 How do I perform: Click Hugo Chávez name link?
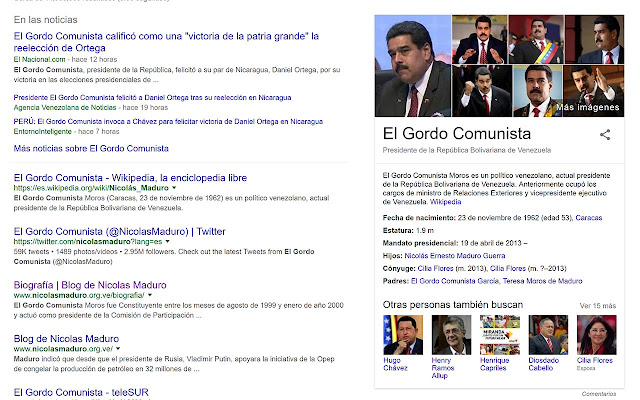[395, 364]
